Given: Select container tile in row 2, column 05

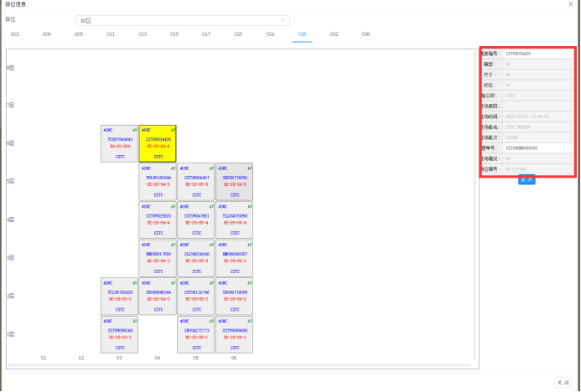Looking at the screenshot, I should 195,296.
